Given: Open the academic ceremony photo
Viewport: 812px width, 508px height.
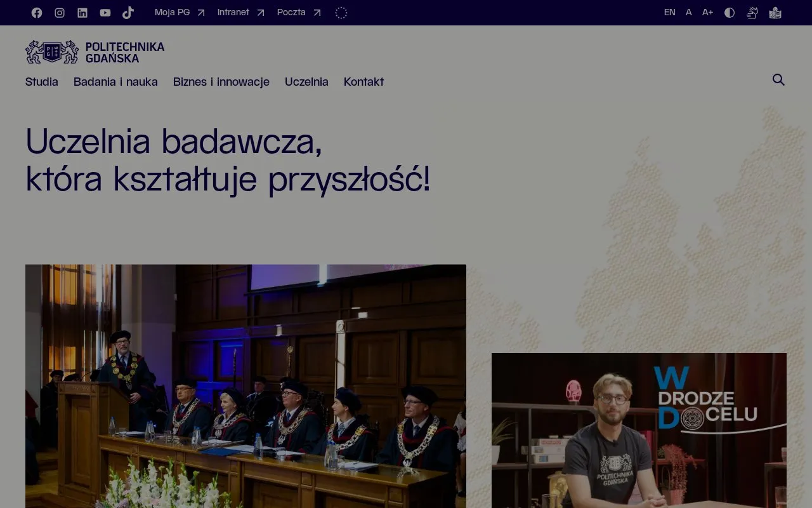Looking at the screenshot, I should (x=246, y=386).
